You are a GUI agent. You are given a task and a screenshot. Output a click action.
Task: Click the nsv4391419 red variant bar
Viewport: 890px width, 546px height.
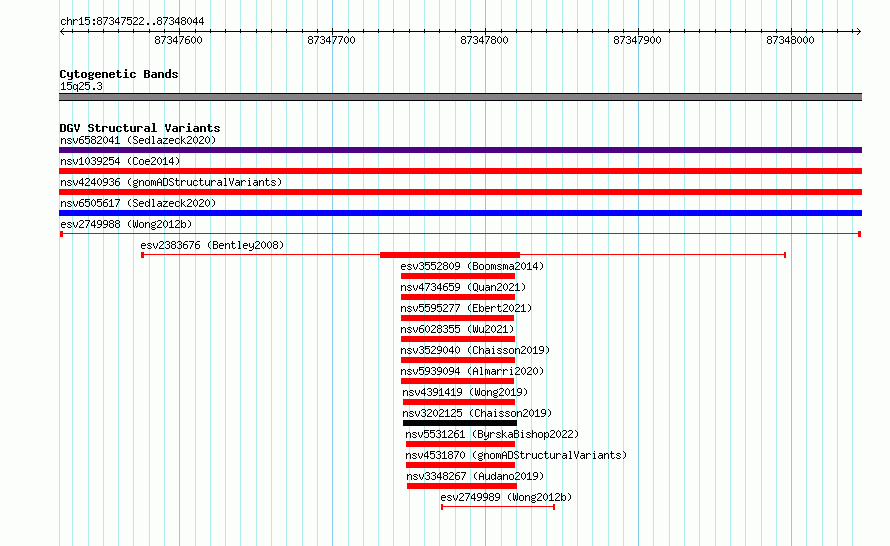point(459,402)
